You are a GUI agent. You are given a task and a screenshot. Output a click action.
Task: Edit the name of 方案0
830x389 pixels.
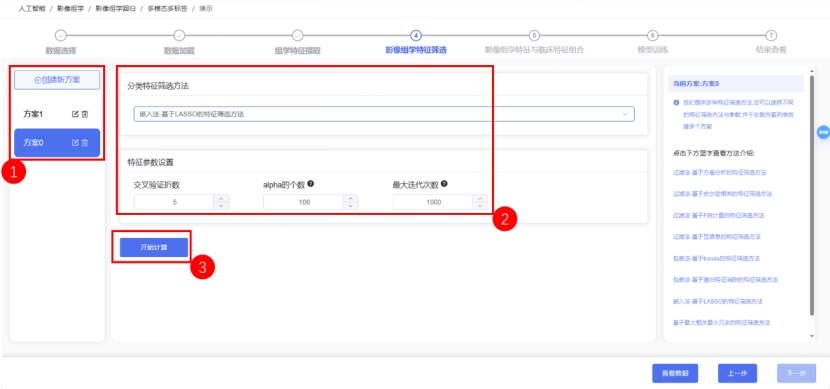75,143
